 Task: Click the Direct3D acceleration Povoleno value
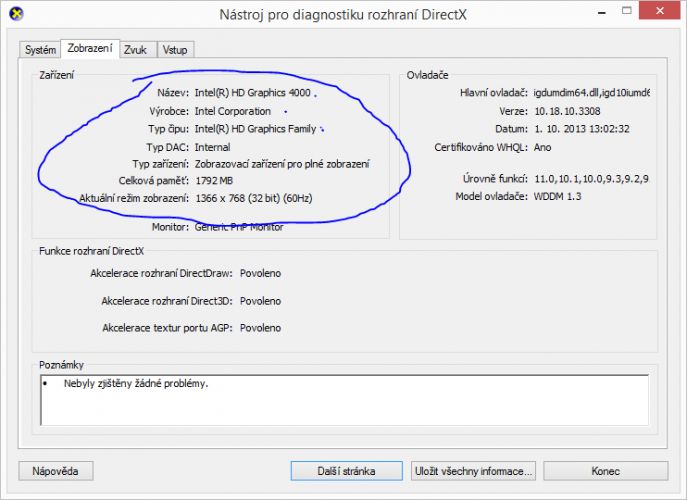tap(260, 301)
